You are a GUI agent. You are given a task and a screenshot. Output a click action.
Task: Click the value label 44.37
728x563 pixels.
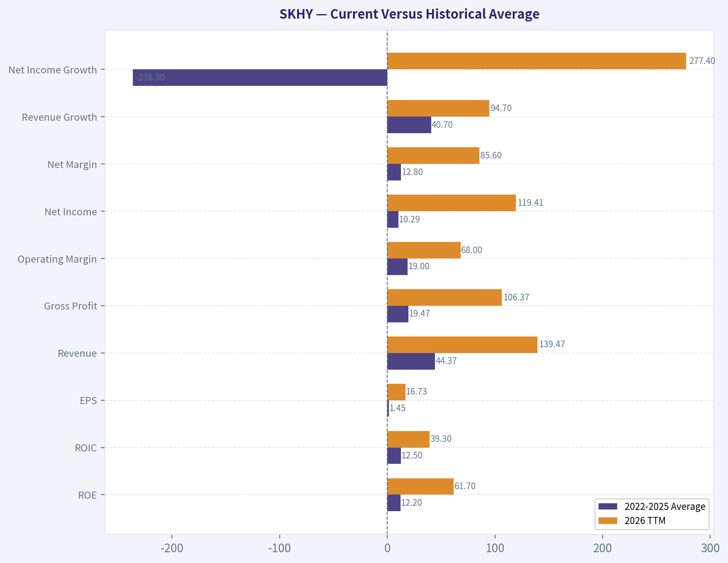pyautogui.click(x=446, y=361)
